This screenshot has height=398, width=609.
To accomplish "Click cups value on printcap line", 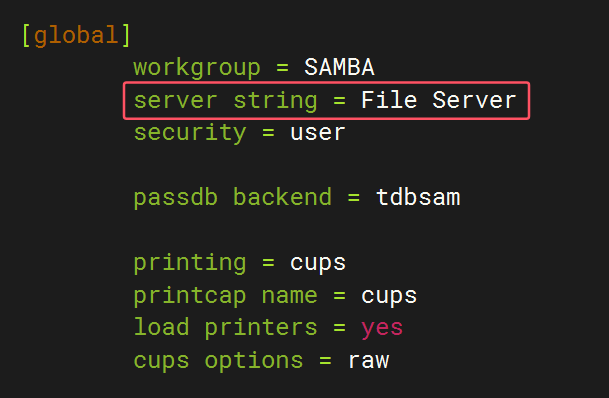I will (389, 297).
